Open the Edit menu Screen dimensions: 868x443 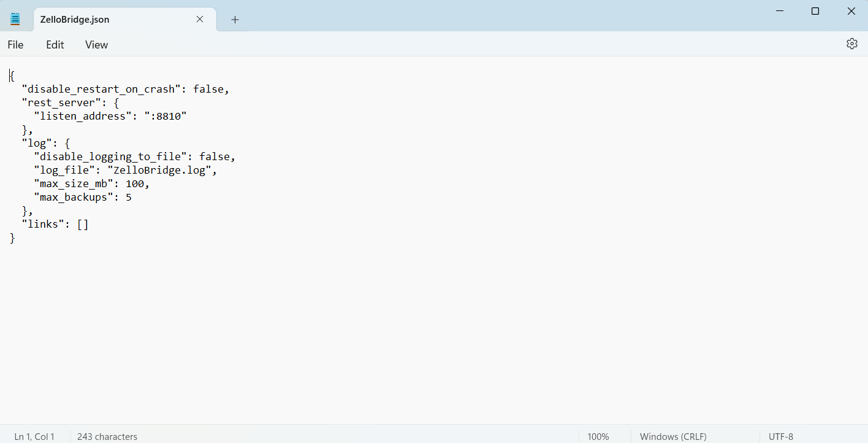pyautogui.click(x=55, y=45)
